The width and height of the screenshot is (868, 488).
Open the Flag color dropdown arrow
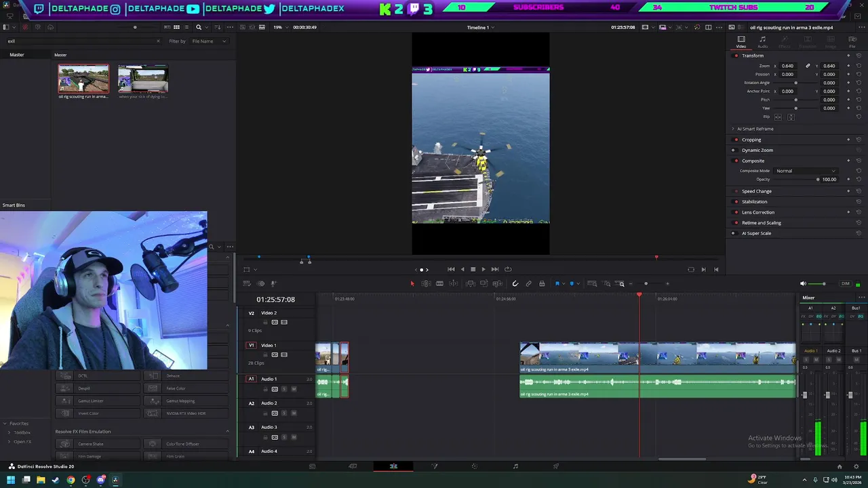[x=564, y=283]
